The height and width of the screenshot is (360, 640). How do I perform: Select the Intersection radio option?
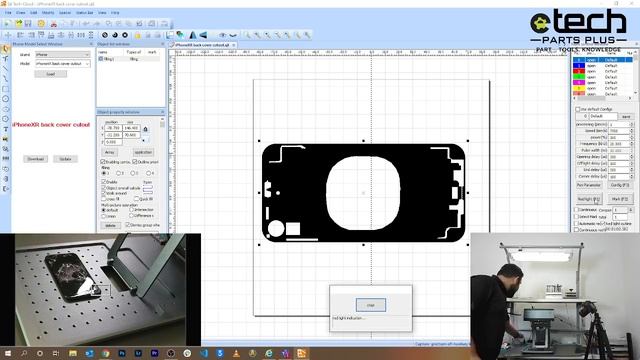131,210
